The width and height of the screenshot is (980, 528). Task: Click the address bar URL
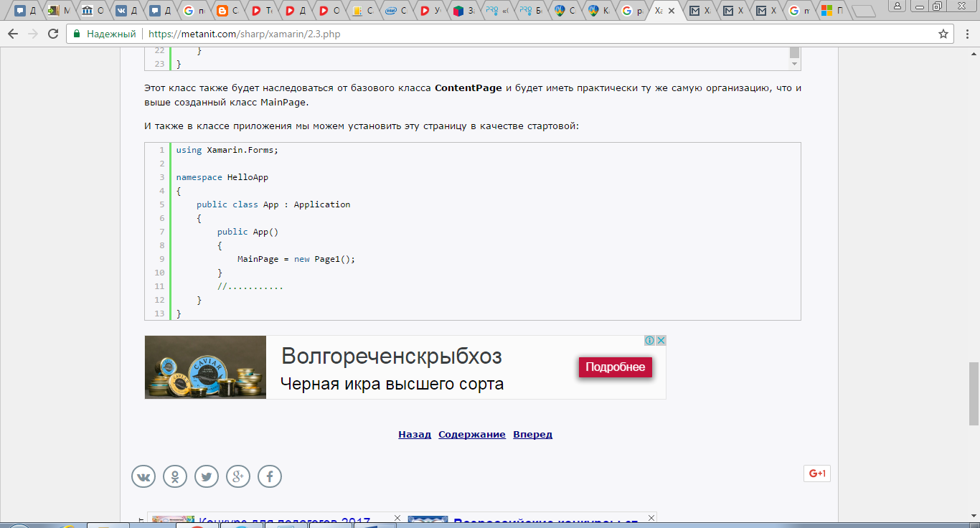click(x=244, y=34)
